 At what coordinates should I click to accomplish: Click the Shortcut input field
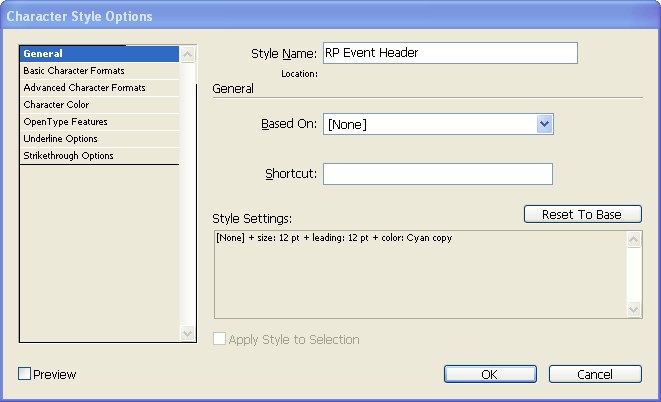(x=438, y=174)
